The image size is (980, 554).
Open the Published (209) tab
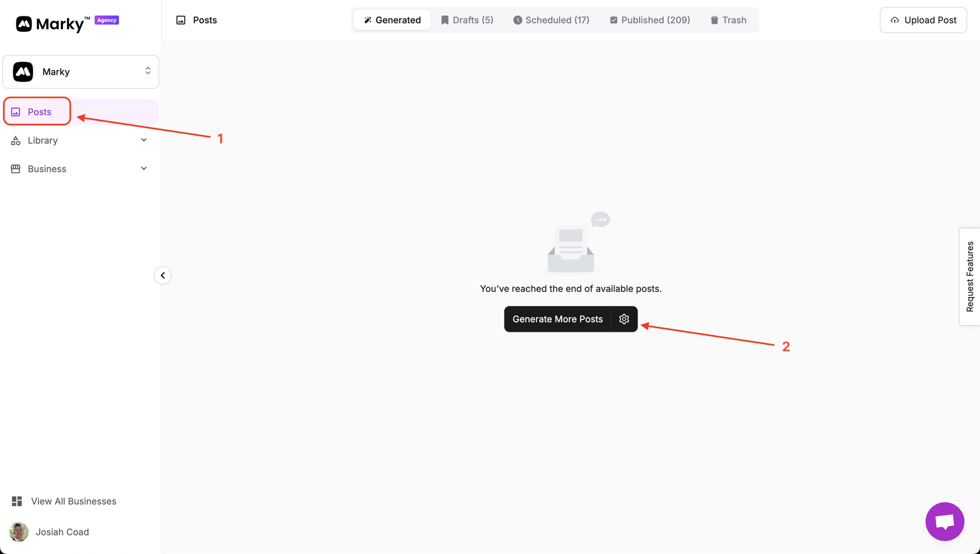pos(650,20)
